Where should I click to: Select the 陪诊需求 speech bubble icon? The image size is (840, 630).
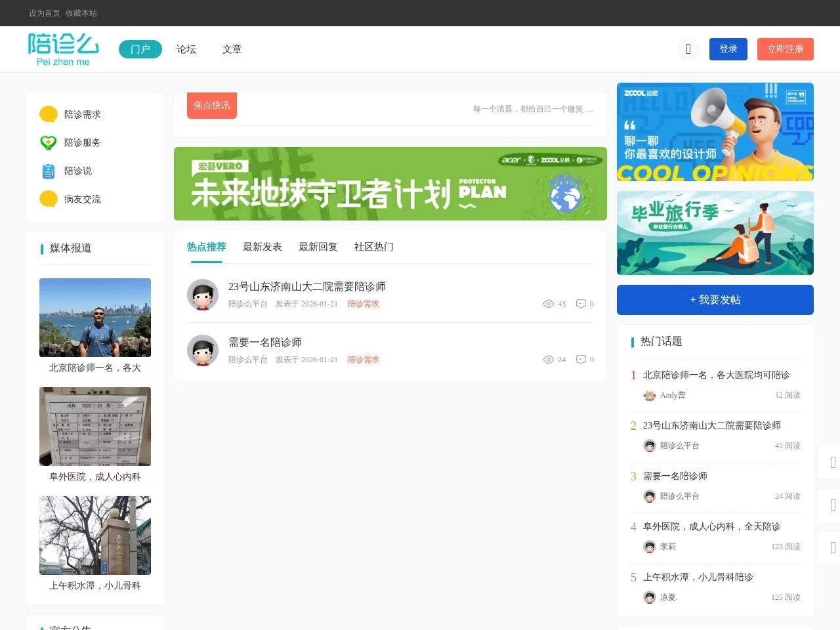(49, 114)
